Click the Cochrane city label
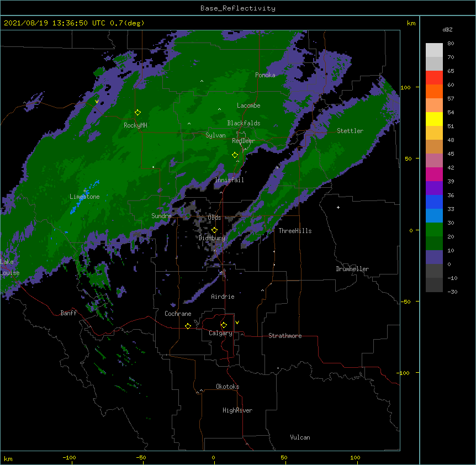The width and height of the screenshot is (476, 465). pos(178,314)
